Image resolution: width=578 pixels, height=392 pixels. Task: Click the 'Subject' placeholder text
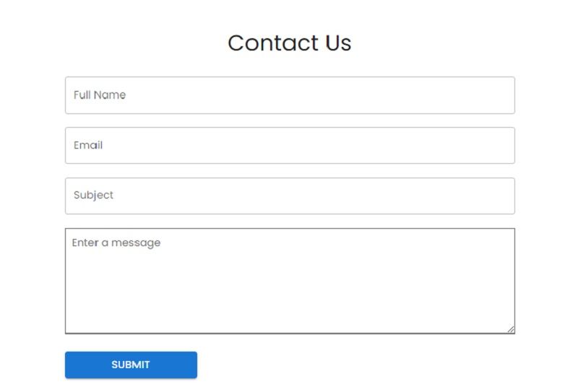(93, 195)
